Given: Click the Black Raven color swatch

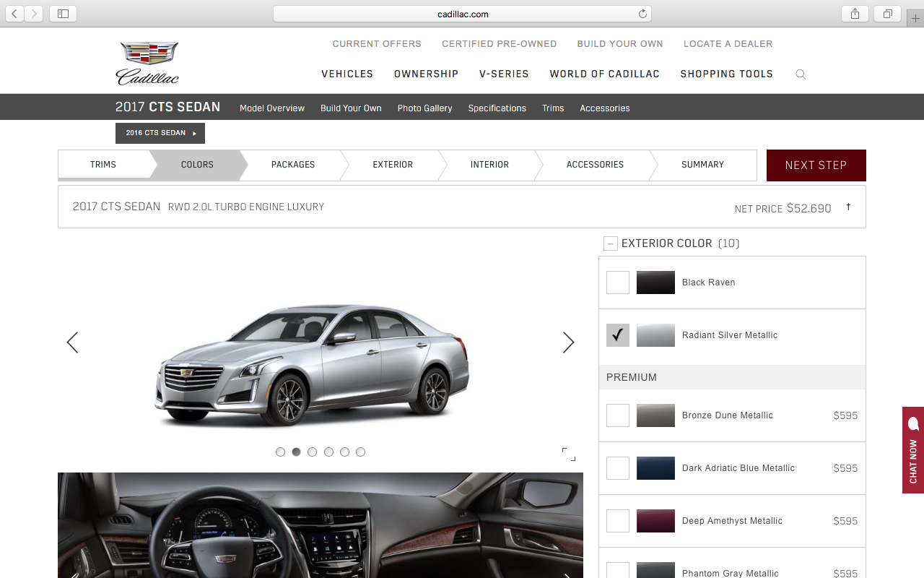Looking at the screenshot, I should (655, 282).
